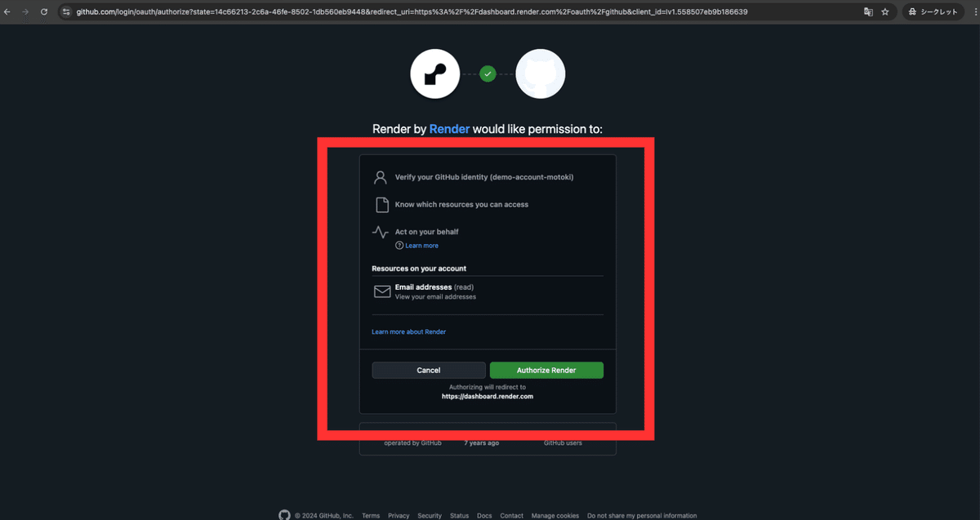Click the Authorize Render button
Viewport: 980px width, 520px height.
[546, 370]
